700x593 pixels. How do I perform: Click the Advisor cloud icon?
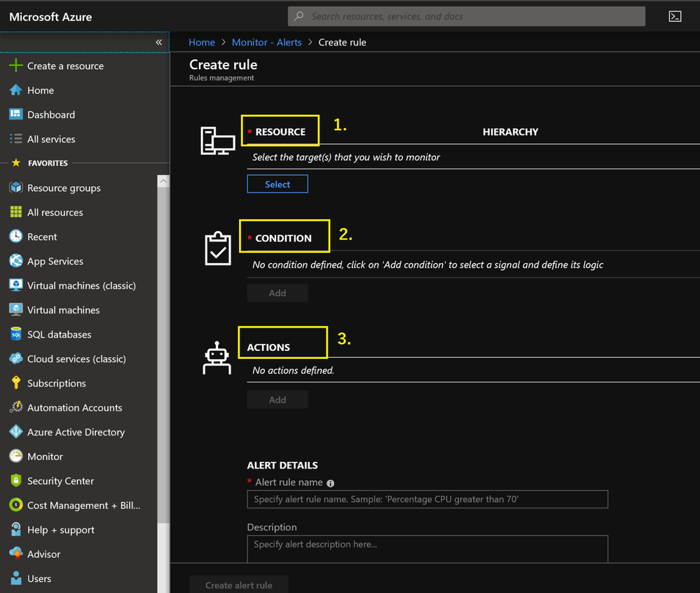[15, 554]
